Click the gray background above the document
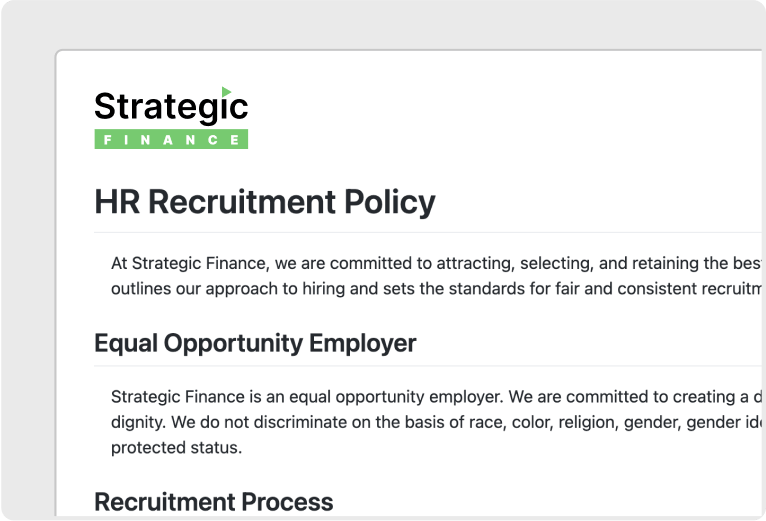766x521 pixels. click(383, 24)
